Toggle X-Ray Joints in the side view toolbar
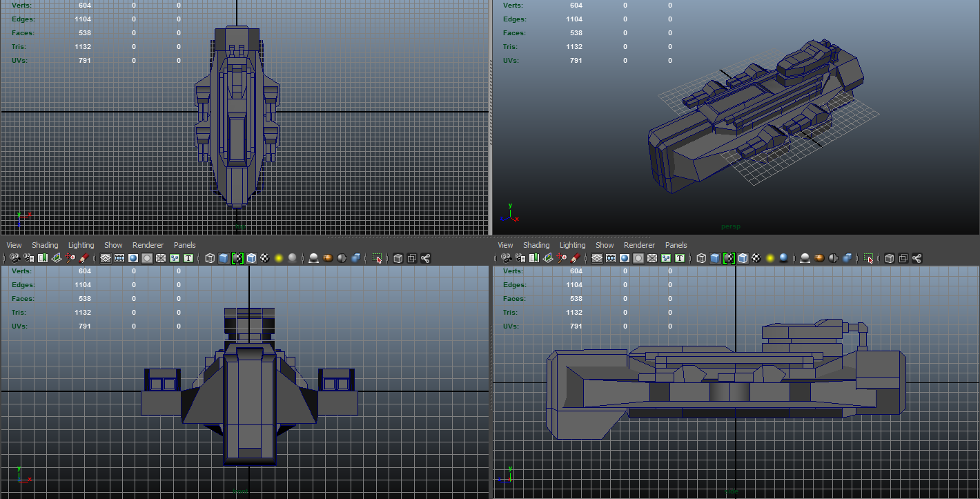The image size is (980, 499). 917,258
